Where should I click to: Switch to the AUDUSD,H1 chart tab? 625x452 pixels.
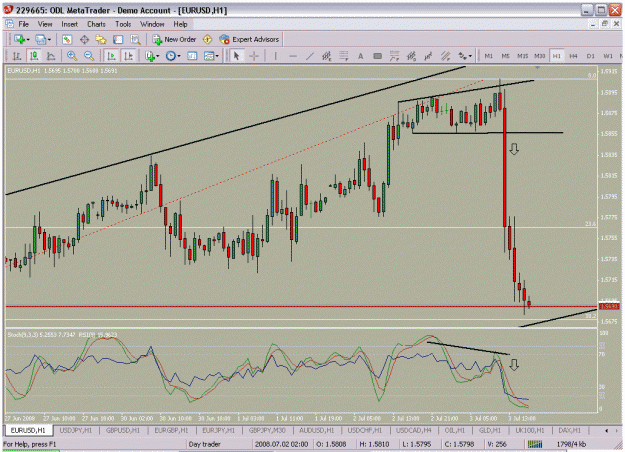[316, 430]
